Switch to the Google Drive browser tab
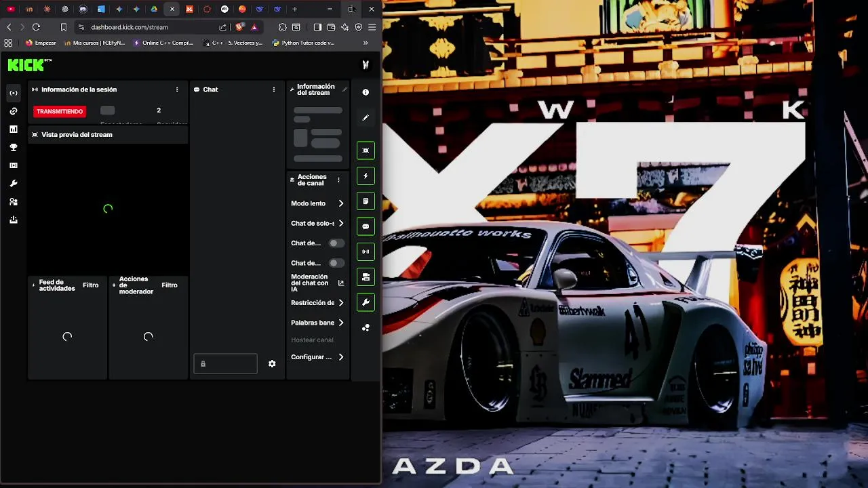 click(154, 9)
